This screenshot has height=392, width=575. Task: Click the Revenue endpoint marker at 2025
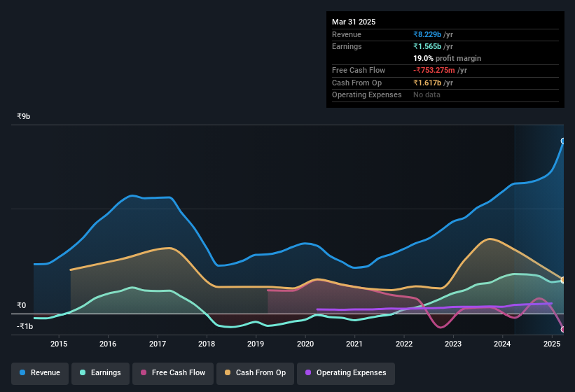point(563,141)
